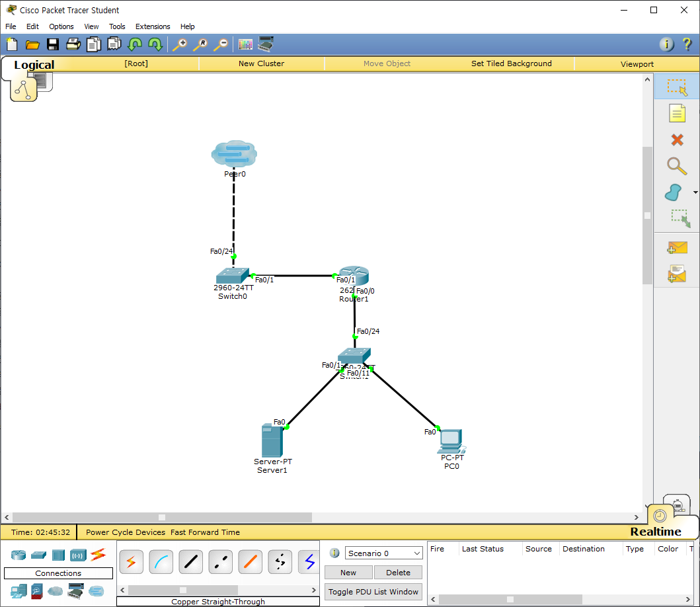Click the Delete scenario button
The image size is (700, 607).
(x=398, y=572)
